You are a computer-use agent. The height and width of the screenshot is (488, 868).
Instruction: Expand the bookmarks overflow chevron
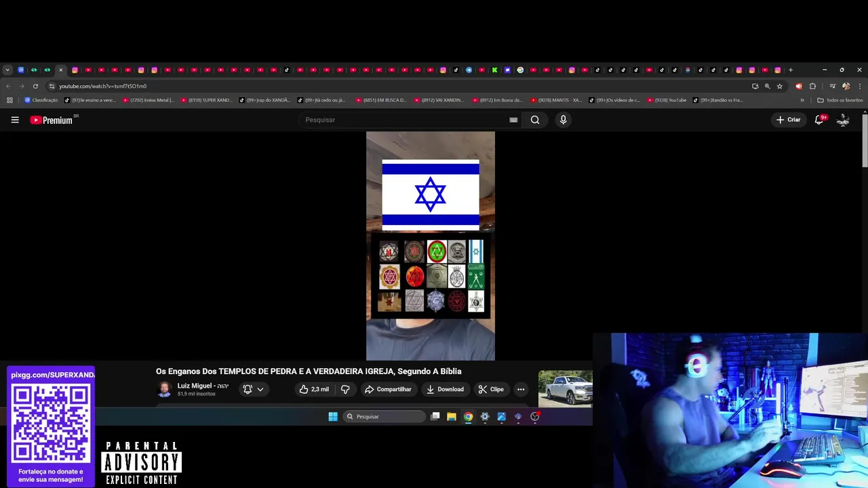(802, 100)
